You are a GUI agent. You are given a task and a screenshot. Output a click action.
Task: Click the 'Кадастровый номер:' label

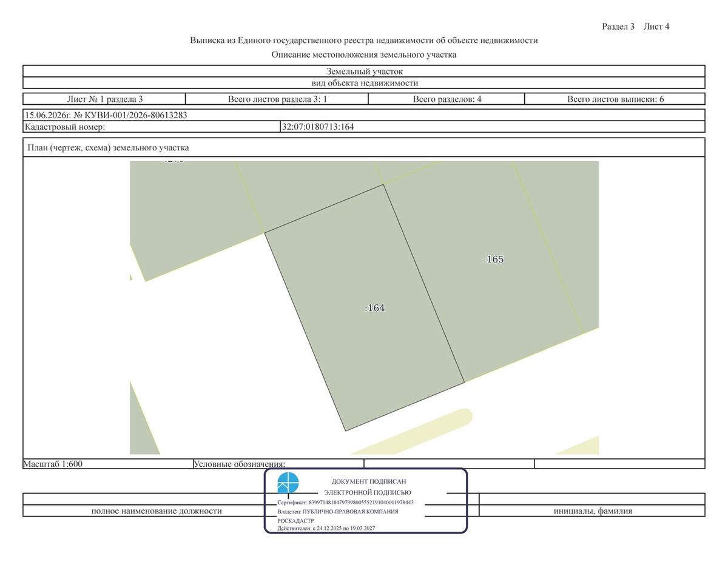(x=65, y=127)
